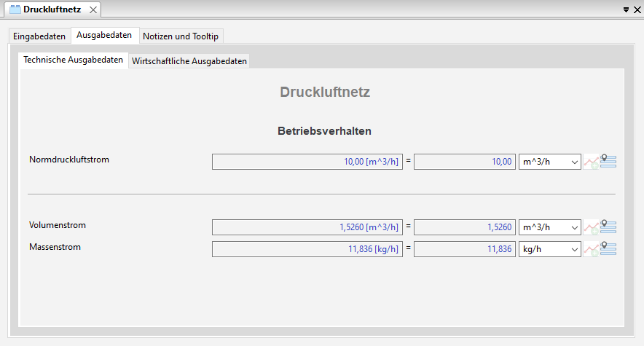
Task: Click the Volumenstrom converted value 1,5260 field
Action: 465,227
